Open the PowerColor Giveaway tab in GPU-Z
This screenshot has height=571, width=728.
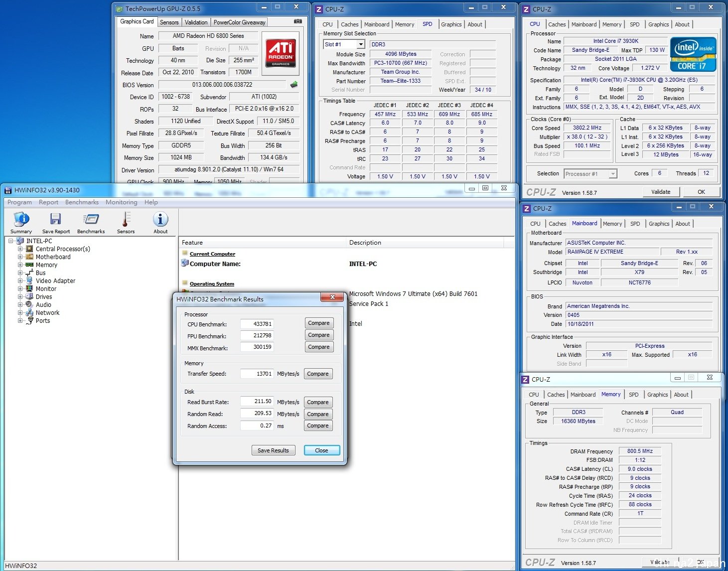pos(239,22)
